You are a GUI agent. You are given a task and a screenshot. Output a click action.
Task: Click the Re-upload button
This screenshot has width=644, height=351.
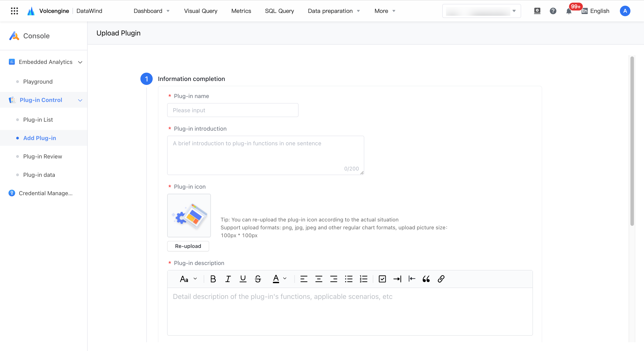pos(188,246)
